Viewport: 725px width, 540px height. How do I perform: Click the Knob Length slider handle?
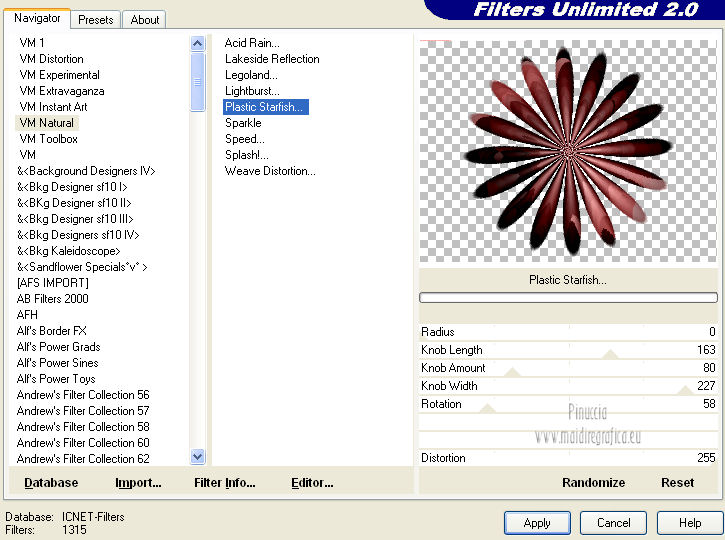[610, 355]
